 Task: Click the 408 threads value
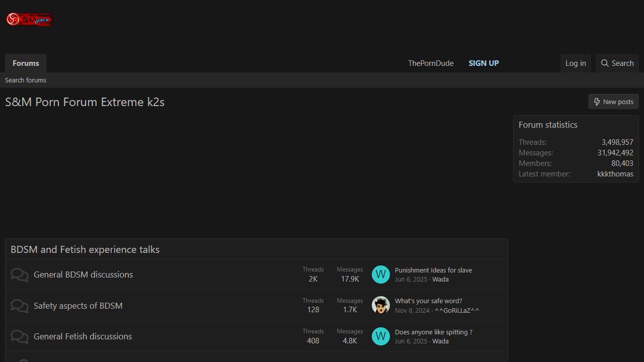coord(313,341)
